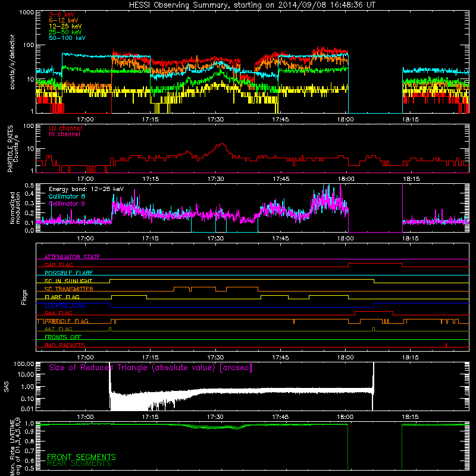476x476 pixels.
Task: Click the Mon. Rate LIVETIME axis label
Action: pos(15,447)
